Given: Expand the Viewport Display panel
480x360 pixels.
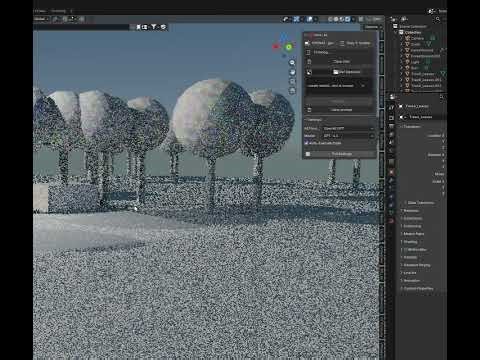Looking at the screenshot, I should click(417, 265).
